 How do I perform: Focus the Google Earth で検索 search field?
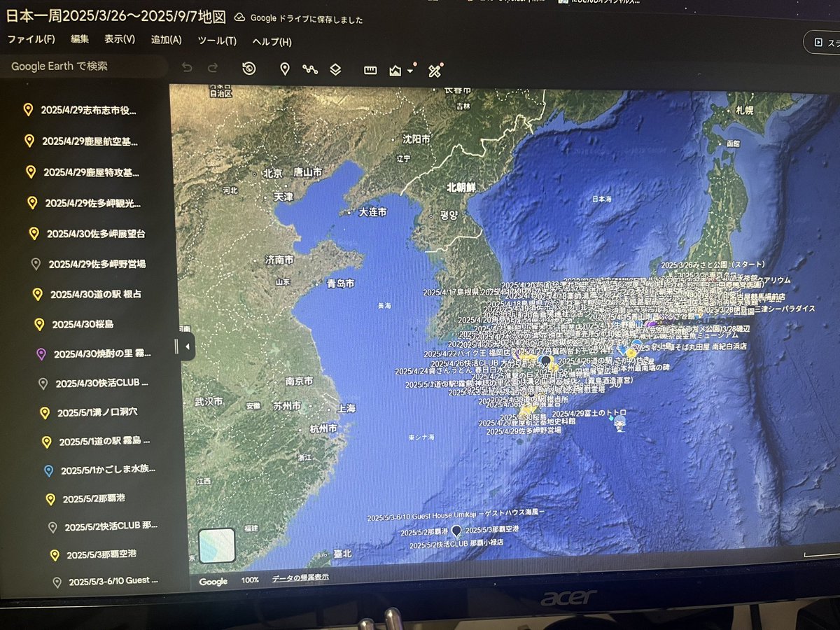click(84, 66)
